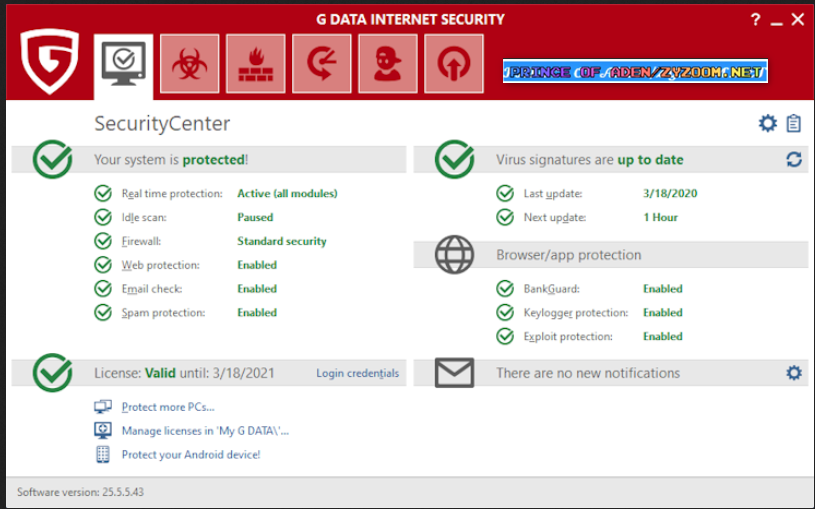Viewport: 815px width, 509px height.
Task: Click the Web protection label
Action: click(161, 265)
